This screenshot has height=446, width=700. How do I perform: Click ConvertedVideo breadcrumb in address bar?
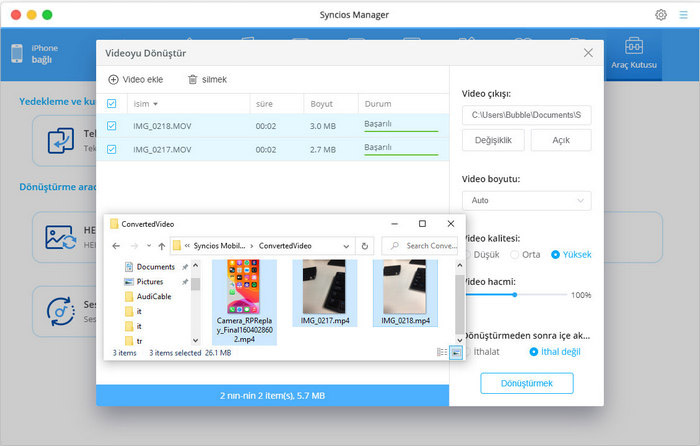click(285, 246)
